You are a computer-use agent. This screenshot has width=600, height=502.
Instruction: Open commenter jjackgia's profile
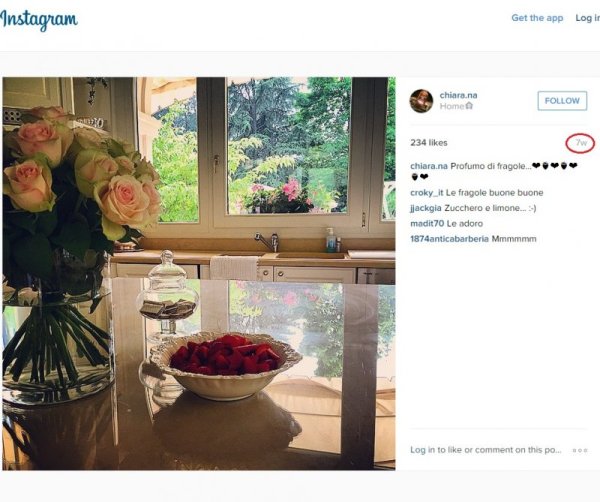[x=426, y=208]
